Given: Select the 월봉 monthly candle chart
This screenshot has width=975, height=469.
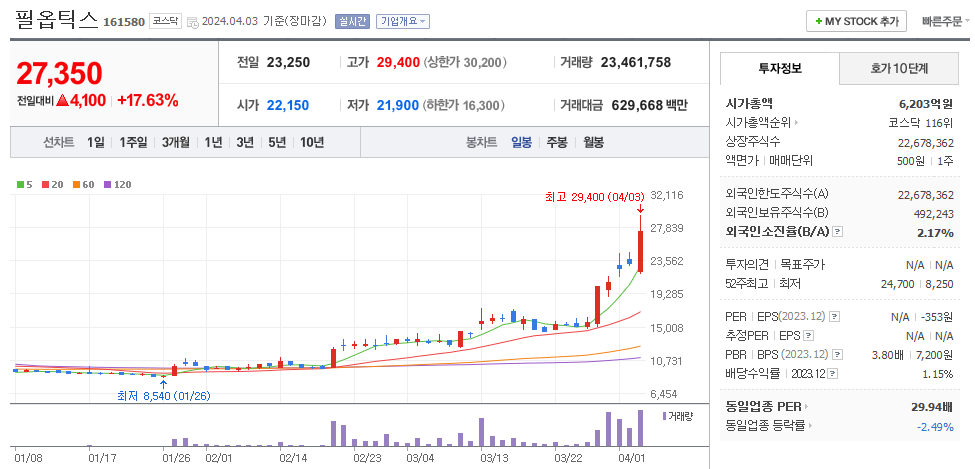Looking at the screenshot, I should 593,142.
